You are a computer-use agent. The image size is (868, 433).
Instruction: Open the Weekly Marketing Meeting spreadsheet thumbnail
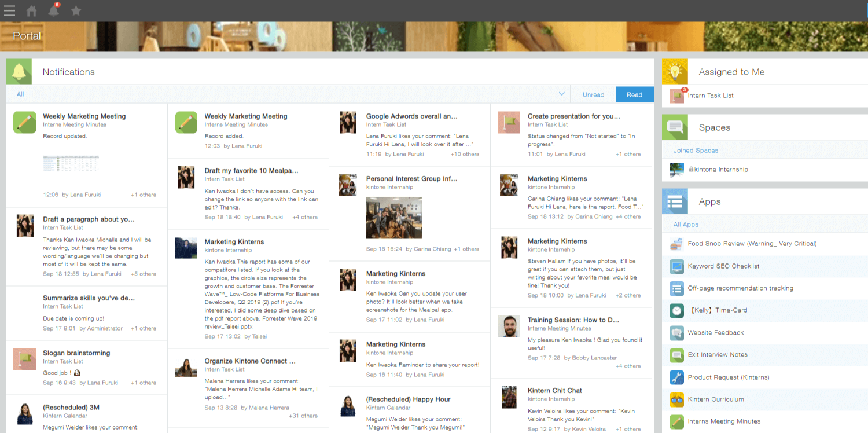coord(71,163)
